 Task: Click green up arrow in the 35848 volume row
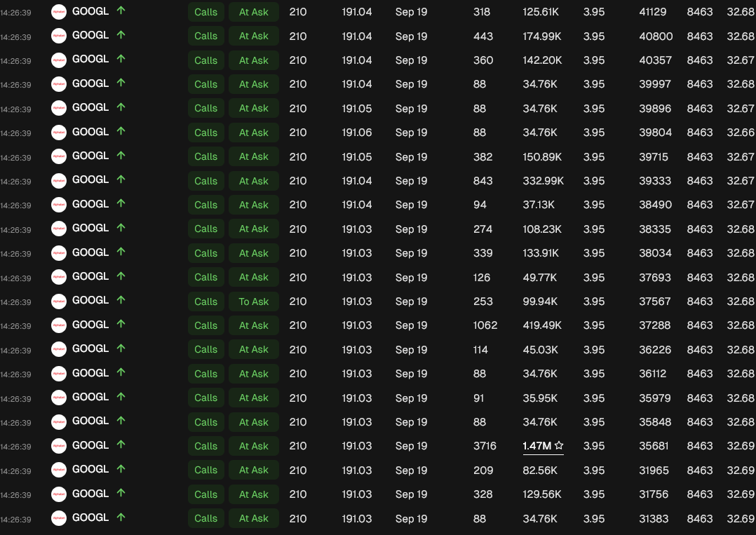[x=121, y=420]
